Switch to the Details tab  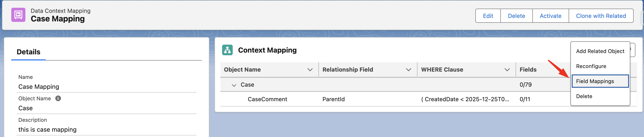[29, 52]
